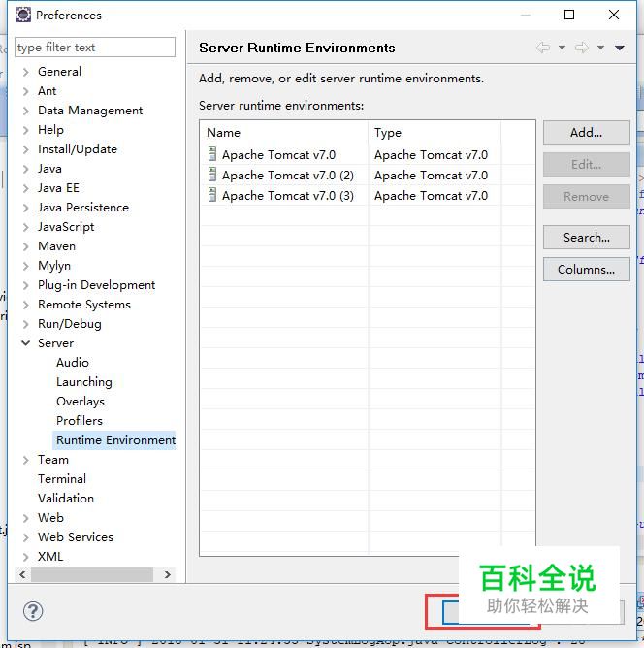Select JavaScript tree item
644x648 pixels.
coord(66,227)
